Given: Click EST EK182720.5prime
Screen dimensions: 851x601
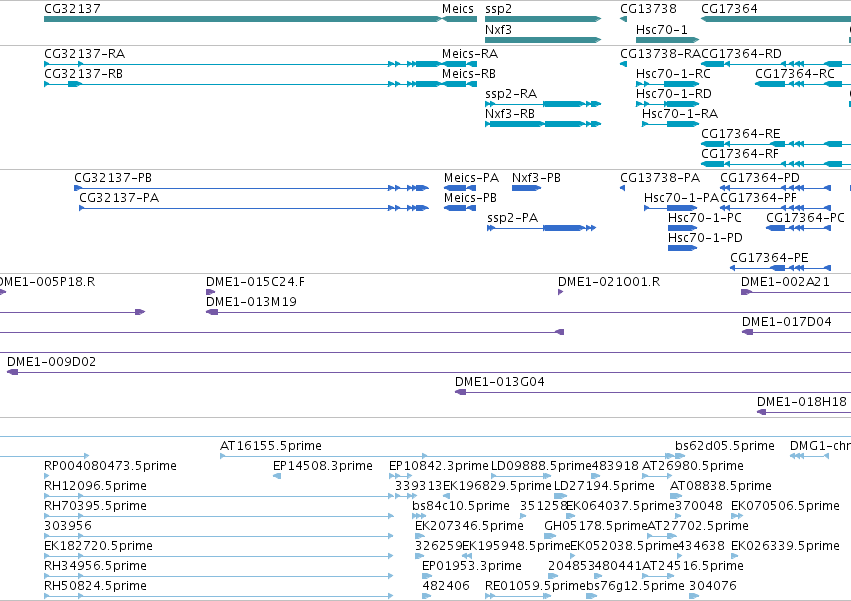Looking at the screenshot, I should [x=98, y=546].
